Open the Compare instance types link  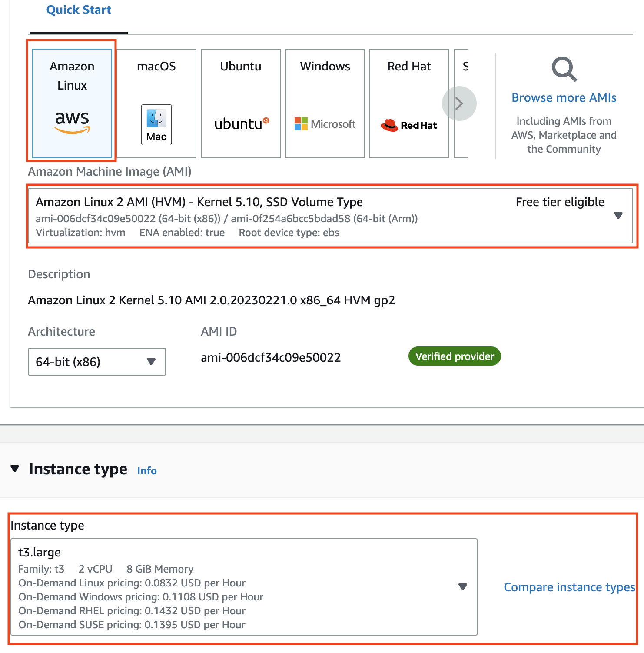569,587
